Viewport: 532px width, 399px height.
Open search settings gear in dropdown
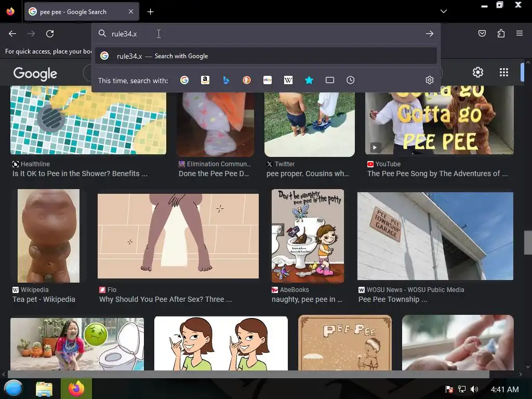pos(430,80)
